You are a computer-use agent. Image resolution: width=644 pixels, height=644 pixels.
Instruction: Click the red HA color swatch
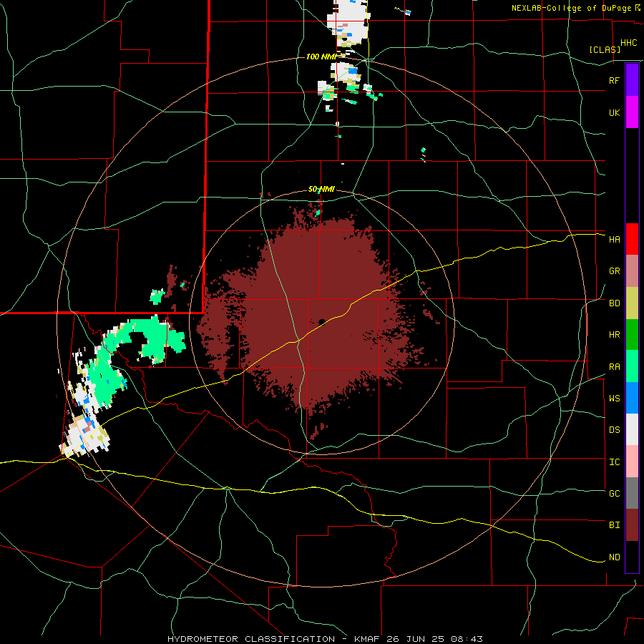pos(632,239)
